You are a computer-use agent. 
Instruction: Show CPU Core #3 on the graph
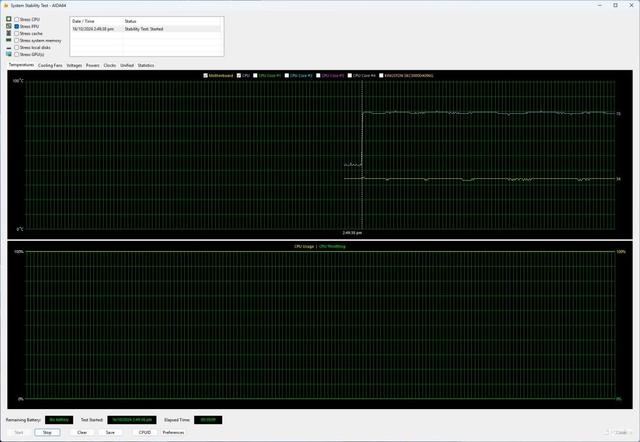click(318, 76)
